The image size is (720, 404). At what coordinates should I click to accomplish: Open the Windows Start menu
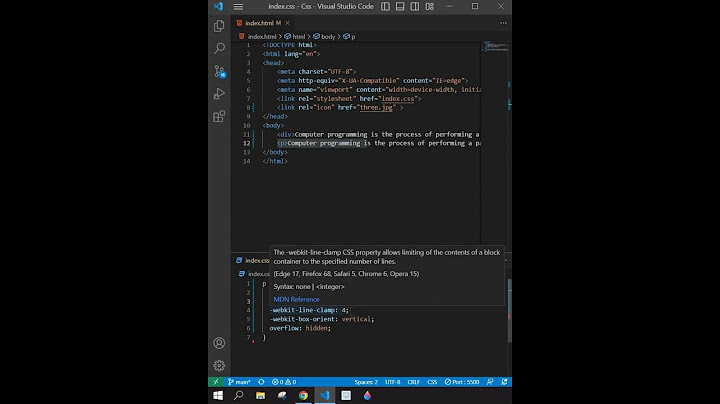(x=218, y=395)
